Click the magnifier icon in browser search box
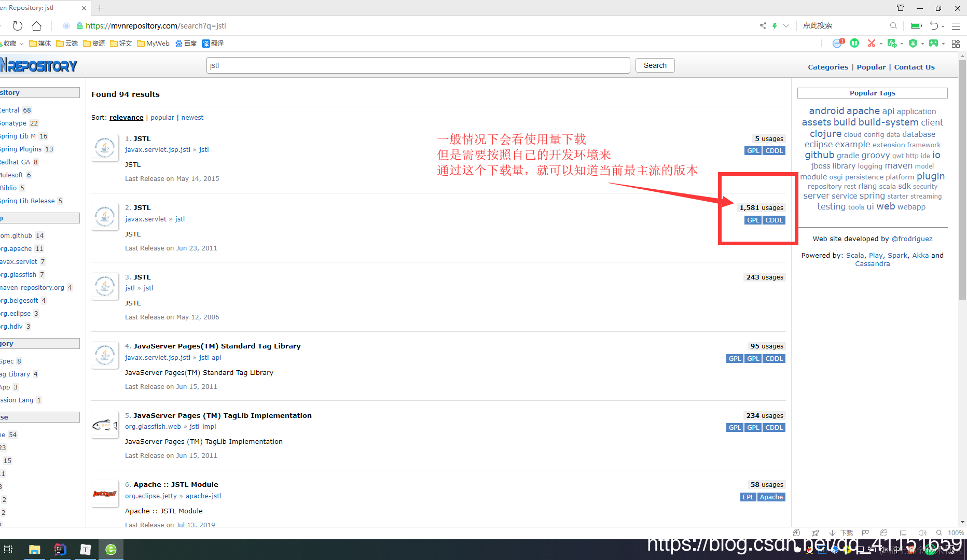The height and width of the screenshot is (560, 967). click(x=893, y=25)
